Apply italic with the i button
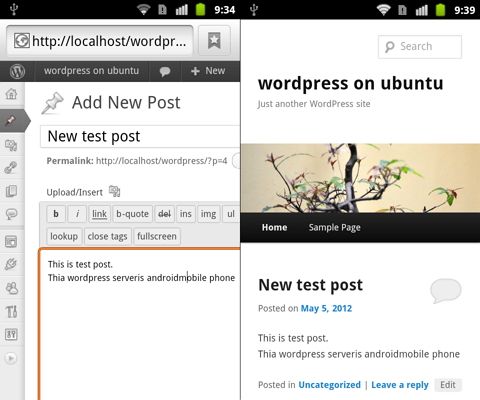This screenshot has height=400, width=480. click(x=77, y=214)
